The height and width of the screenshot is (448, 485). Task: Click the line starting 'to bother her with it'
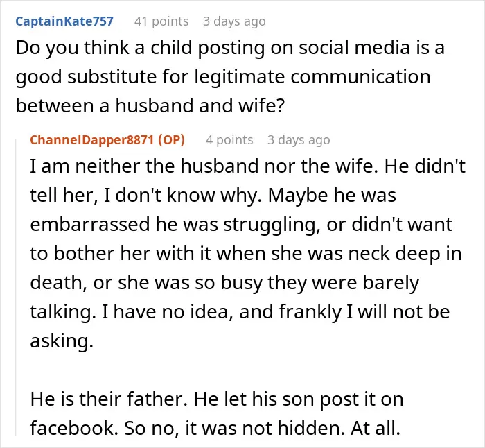point(246,254)
